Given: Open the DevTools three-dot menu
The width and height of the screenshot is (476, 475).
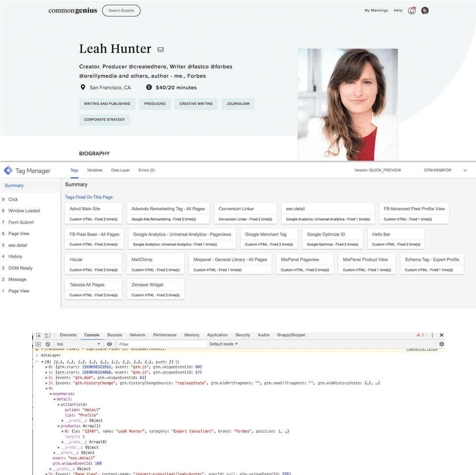Looking at the screenshot, I should [x=432, y=335].
